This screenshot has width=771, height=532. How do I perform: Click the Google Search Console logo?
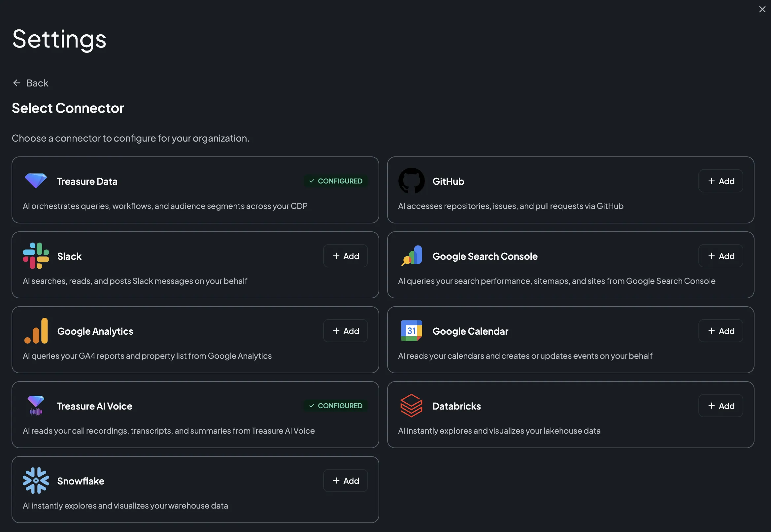tap(411, 256)
